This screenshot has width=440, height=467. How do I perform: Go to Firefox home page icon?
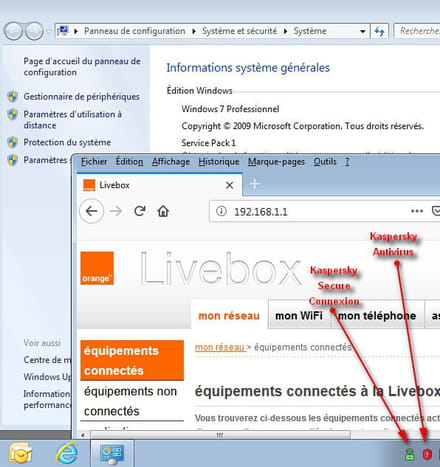[163, 211]
